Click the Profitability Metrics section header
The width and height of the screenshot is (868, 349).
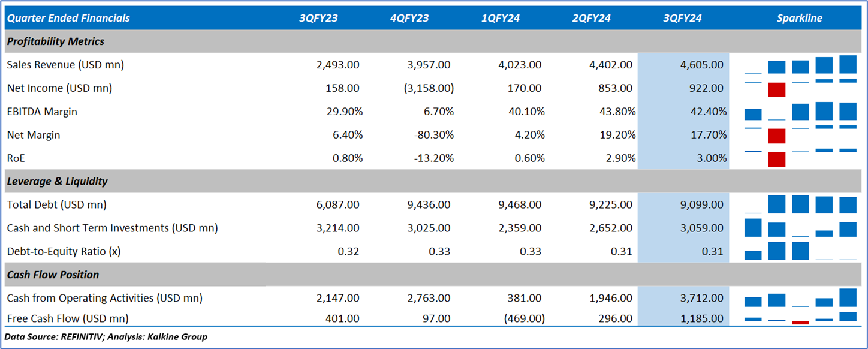click(56, 41)
